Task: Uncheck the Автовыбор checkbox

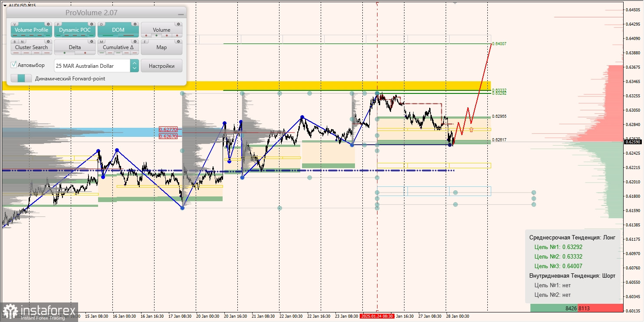Action: click(x=13, y=65)
